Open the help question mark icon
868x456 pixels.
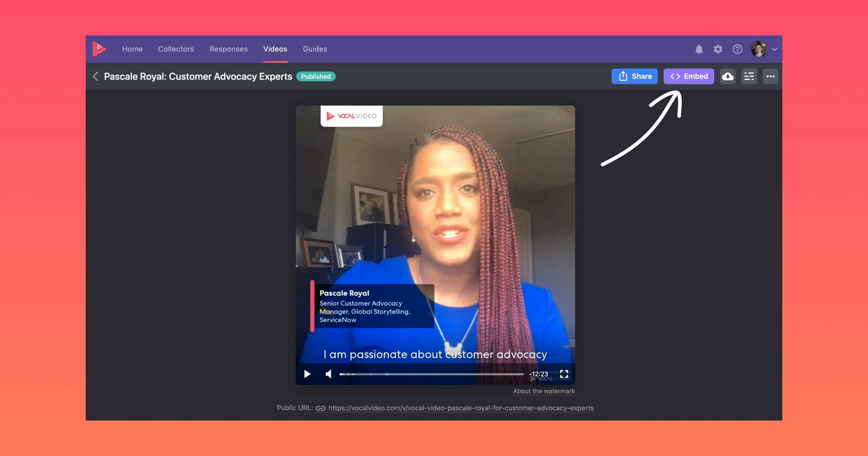[x=737, y=49]
